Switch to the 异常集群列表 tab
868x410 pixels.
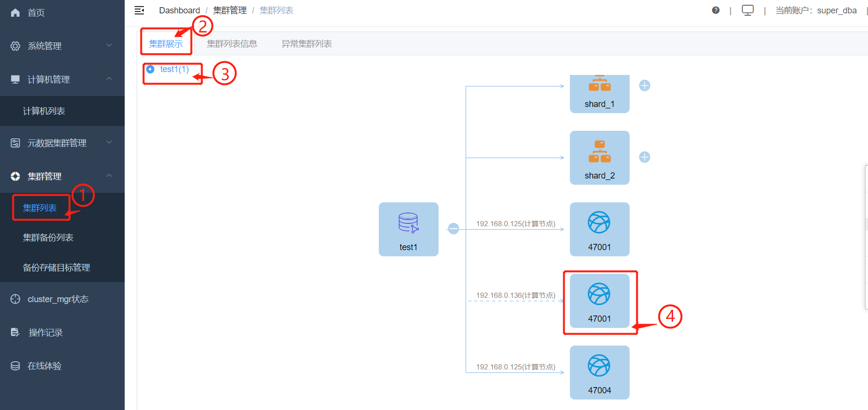pyautogui.click(x=306, y=44)
